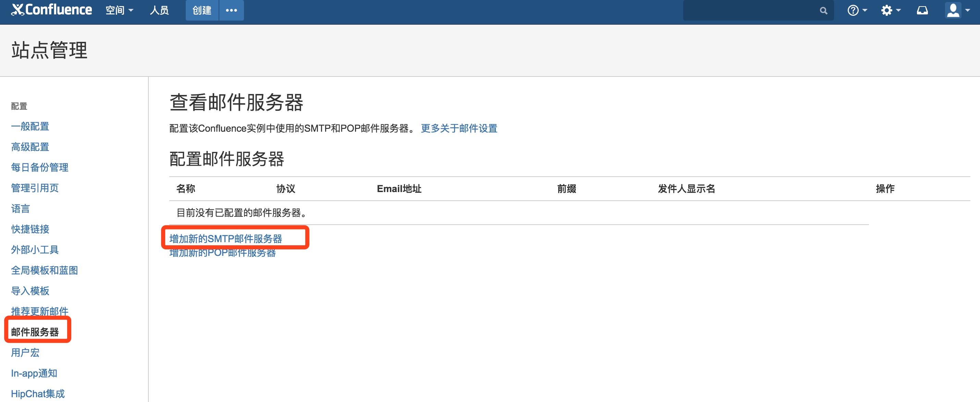Open HipChat集成 sidebar link
This screenshot has width=980, height=402.
[x=38, y=394]
